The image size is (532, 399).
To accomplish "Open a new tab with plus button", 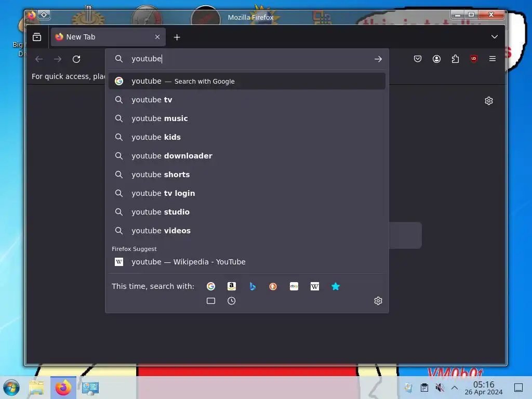I will click(x=177, y=37).
